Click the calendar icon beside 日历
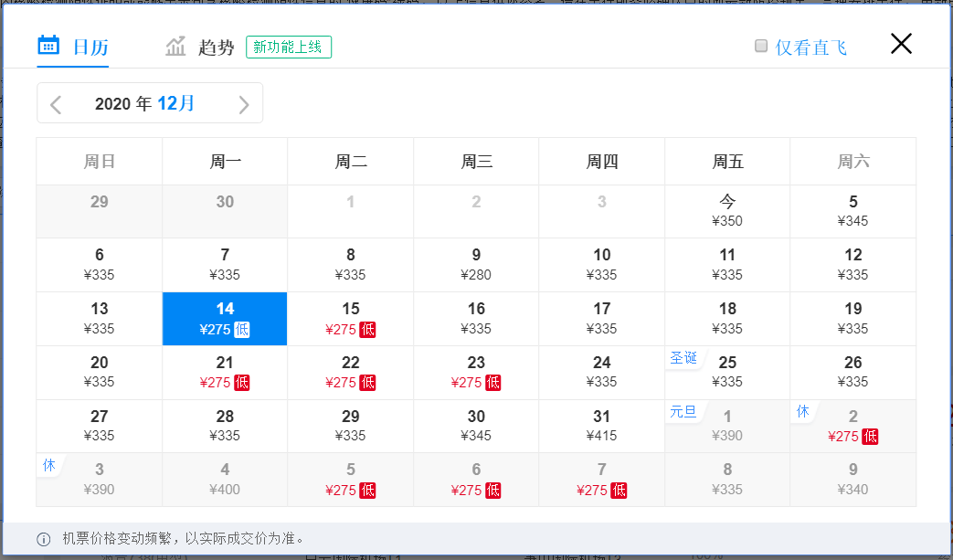Screen dimensions: 953x560 pyautogui.click(x=48, y=46)
